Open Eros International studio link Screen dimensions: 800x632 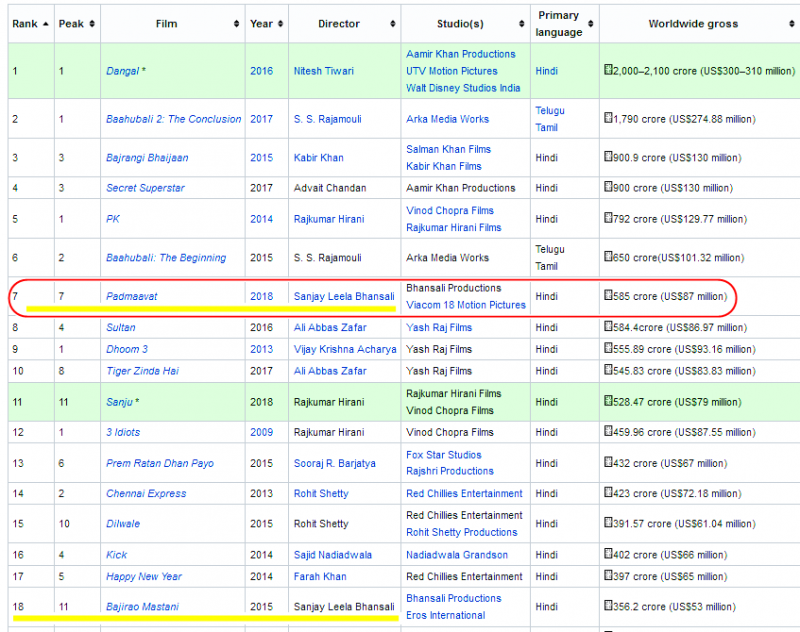point(445,615)
